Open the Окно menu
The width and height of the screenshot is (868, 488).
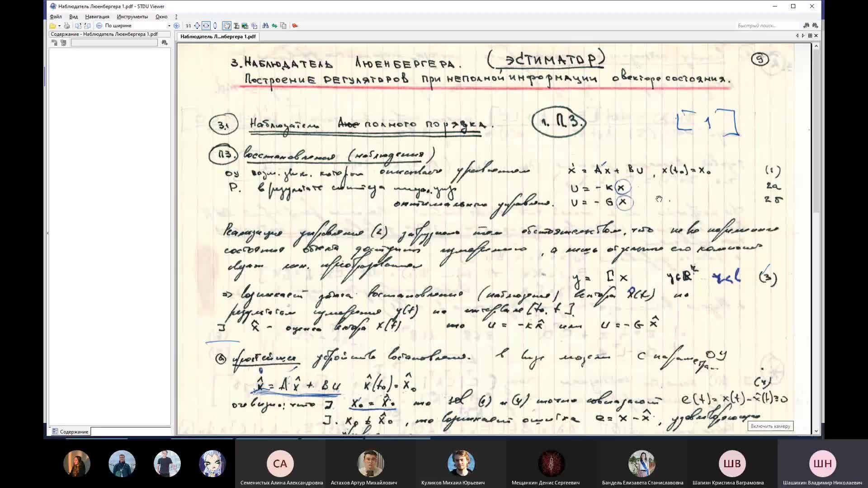point(161,17)
